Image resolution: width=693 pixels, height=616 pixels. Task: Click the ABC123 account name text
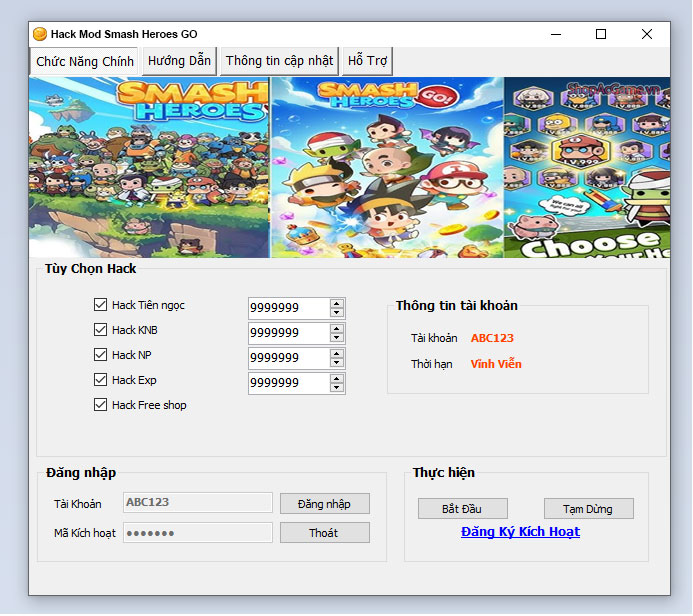pos(492,338)
